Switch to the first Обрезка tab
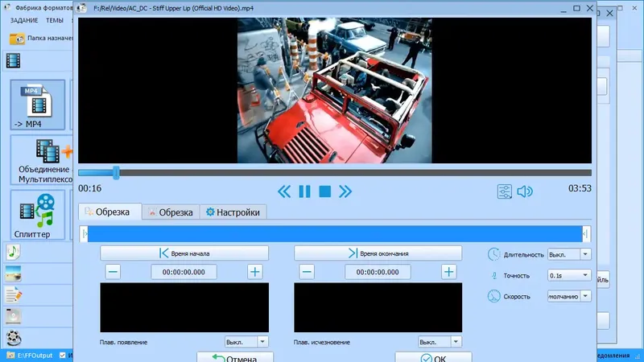 point(110,212)
